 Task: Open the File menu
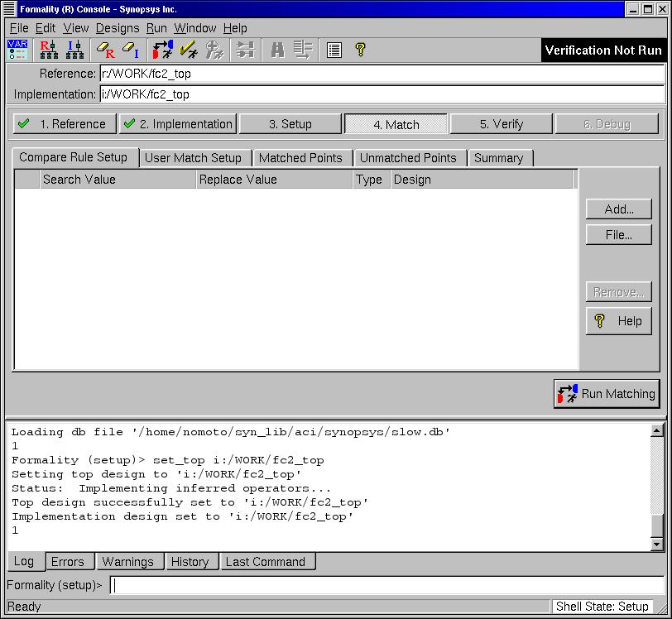pyautogui.click(x=19, y=28)
